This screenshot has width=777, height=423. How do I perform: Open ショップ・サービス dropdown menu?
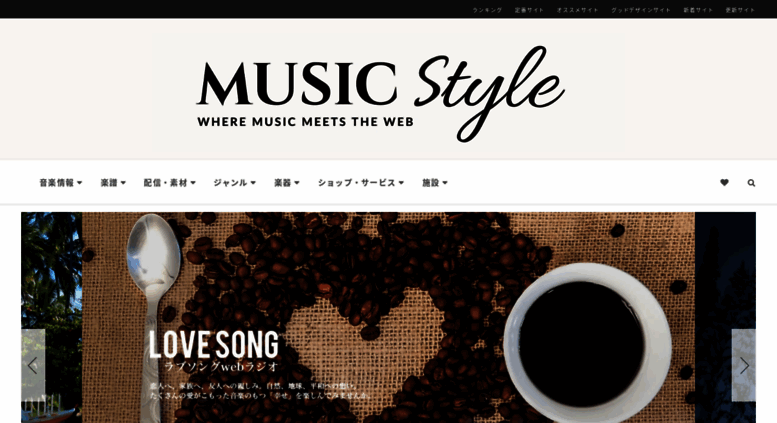click(x=361, y=183)
